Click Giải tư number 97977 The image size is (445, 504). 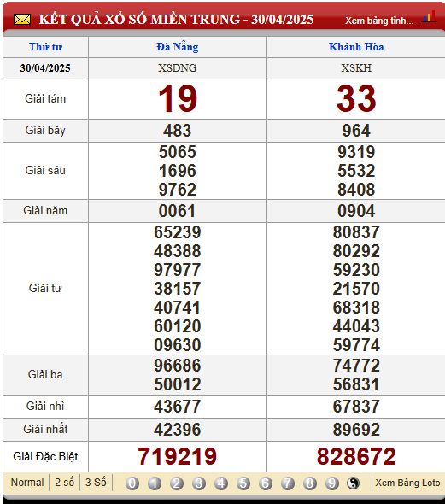(178, 270)
